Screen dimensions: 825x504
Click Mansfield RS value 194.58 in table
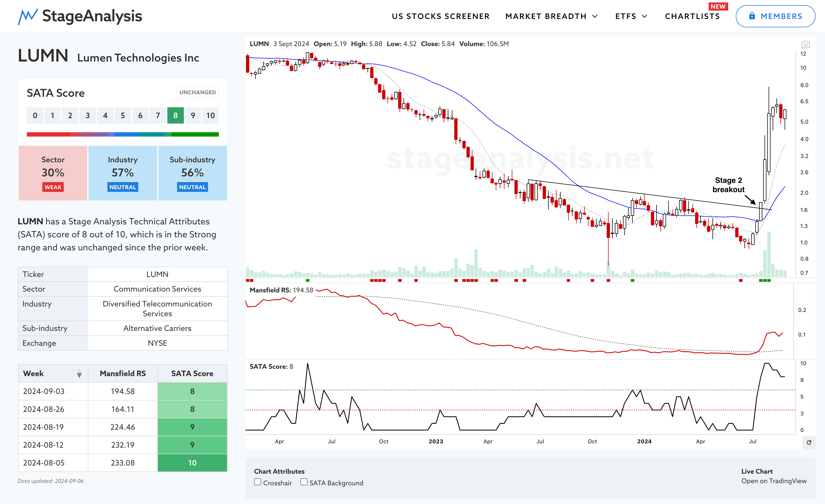(x=123, y=391)
